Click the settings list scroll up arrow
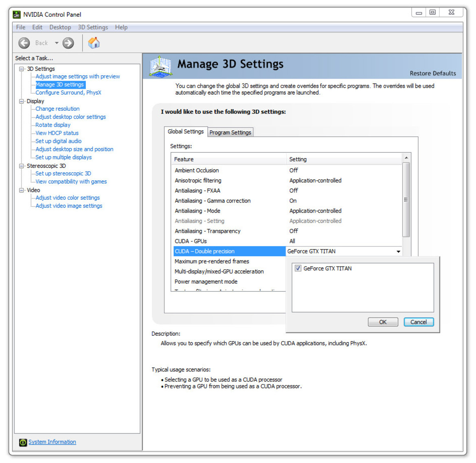This screenshot has width=476, height=463. click(x=406, y=158)
